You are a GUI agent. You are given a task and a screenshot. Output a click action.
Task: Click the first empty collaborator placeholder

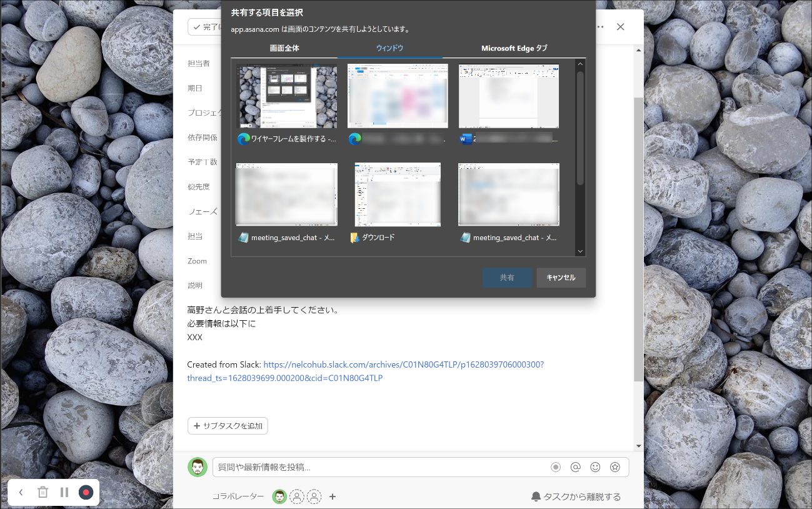pyautogui.click(x=298, y=496)
